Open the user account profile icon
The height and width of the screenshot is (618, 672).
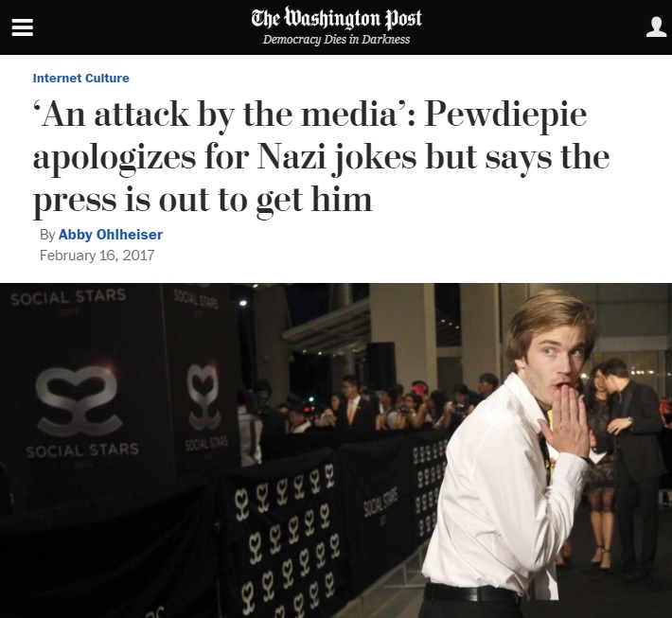(x=656, y=27)
